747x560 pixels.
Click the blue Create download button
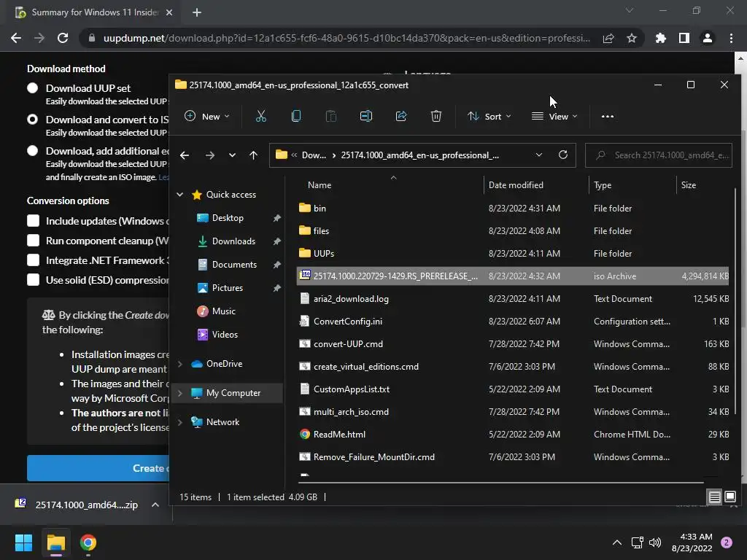tap(98, 468)
